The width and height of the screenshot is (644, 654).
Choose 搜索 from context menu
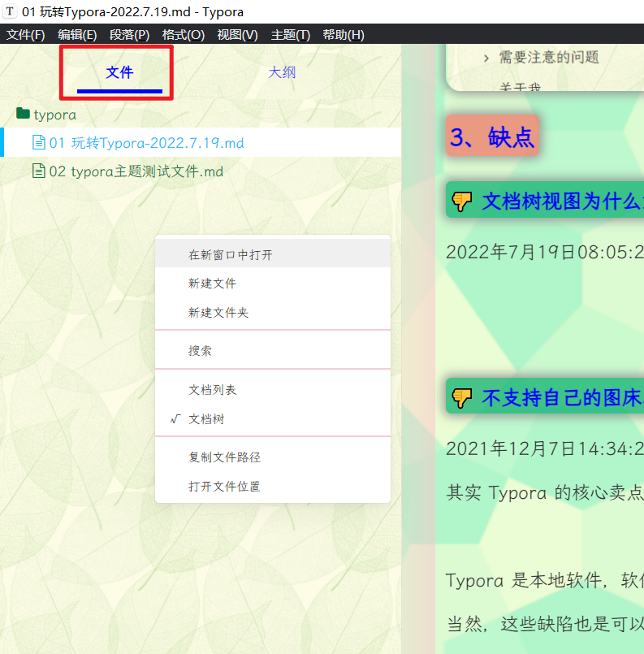273,350
